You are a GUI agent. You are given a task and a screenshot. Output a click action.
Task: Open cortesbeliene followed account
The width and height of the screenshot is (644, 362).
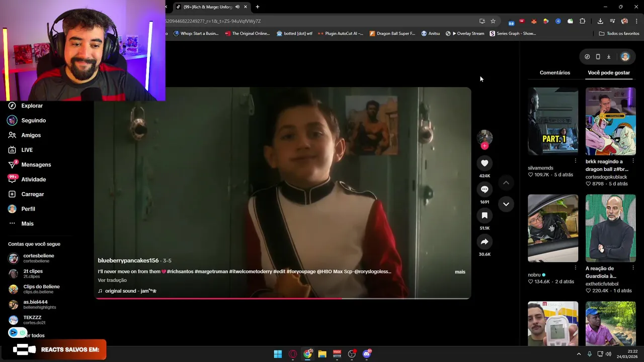(31, 258)
